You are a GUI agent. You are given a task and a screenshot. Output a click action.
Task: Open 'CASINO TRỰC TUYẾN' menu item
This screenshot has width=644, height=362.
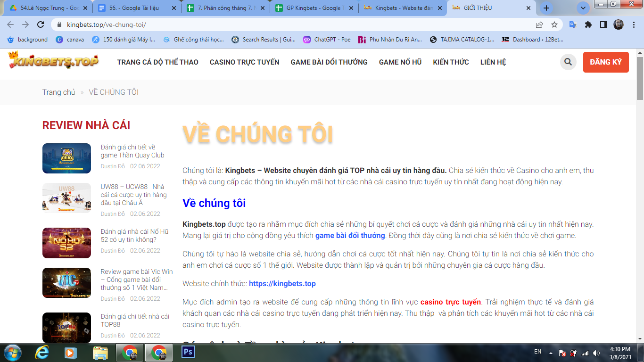point(245,62)
